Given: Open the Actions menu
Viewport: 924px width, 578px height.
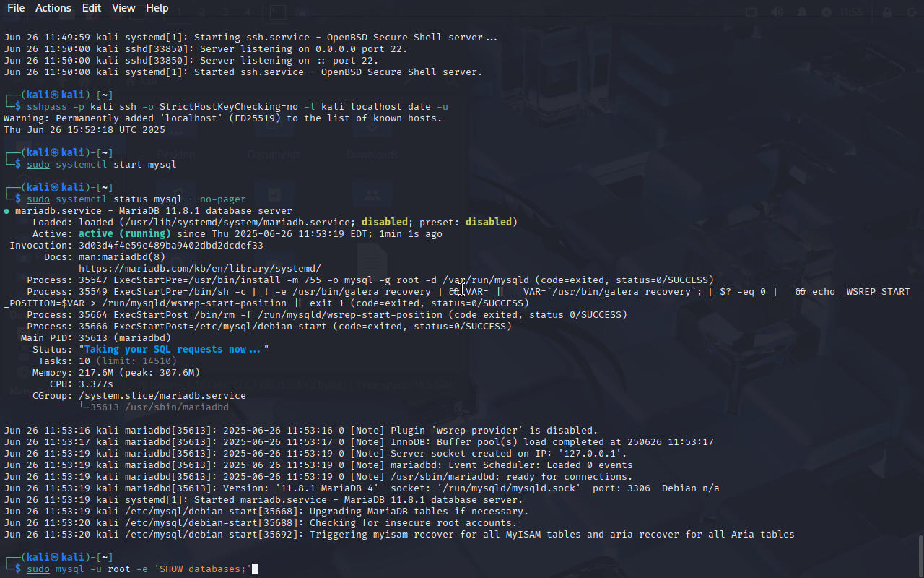Looking at the screenshot, I should tap(53, 8).
